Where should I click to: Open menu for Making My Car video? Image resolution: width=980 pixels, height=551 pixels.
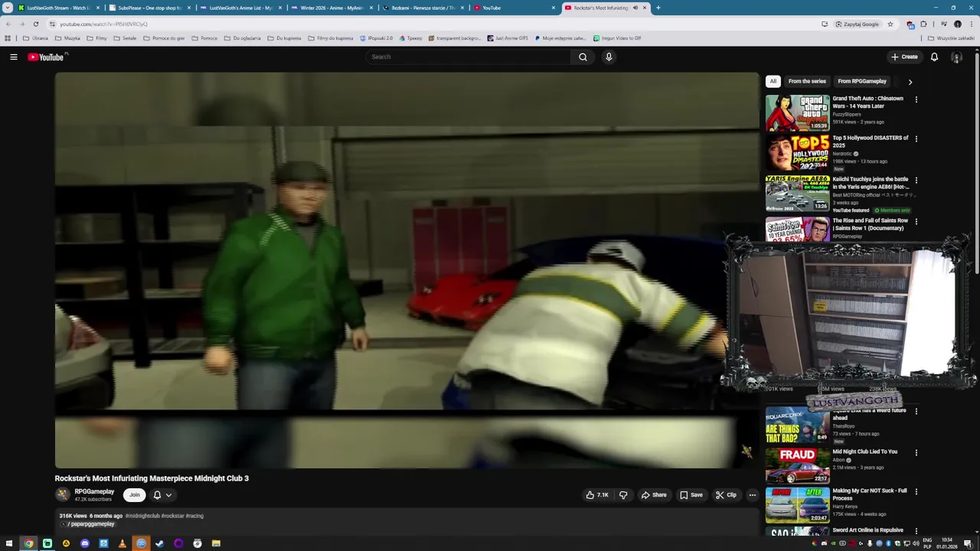pyautogui.click(x=916, y=492)
